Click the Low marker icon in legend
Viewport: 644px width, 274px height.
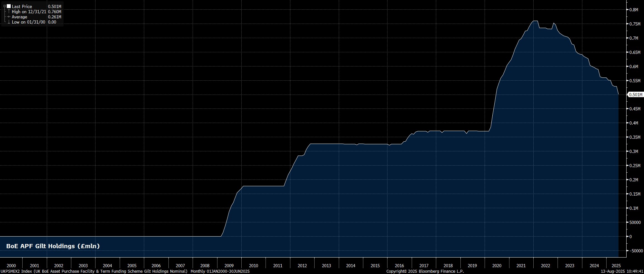(x=9, y=22)
